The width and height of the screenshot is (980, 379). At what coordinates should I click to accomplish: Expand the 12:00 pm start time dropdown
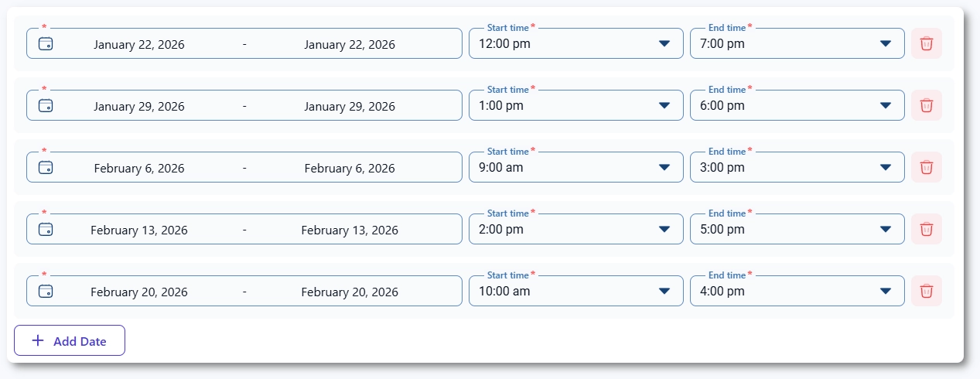(575, 44)
